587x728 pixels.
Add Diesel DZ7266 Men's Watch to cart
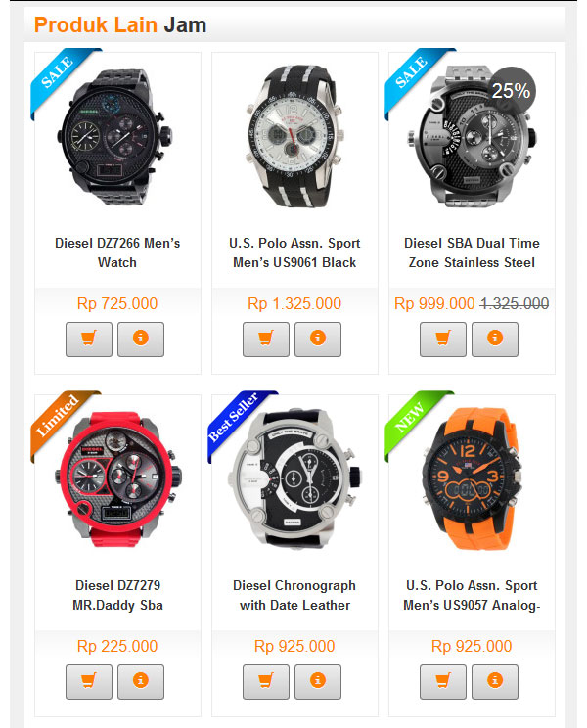[89, 340]
